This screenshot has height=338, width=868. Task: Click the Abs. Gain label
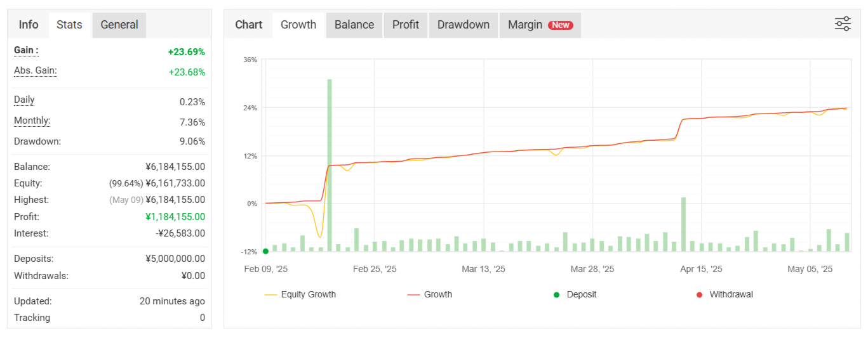[x=36, y=71]
